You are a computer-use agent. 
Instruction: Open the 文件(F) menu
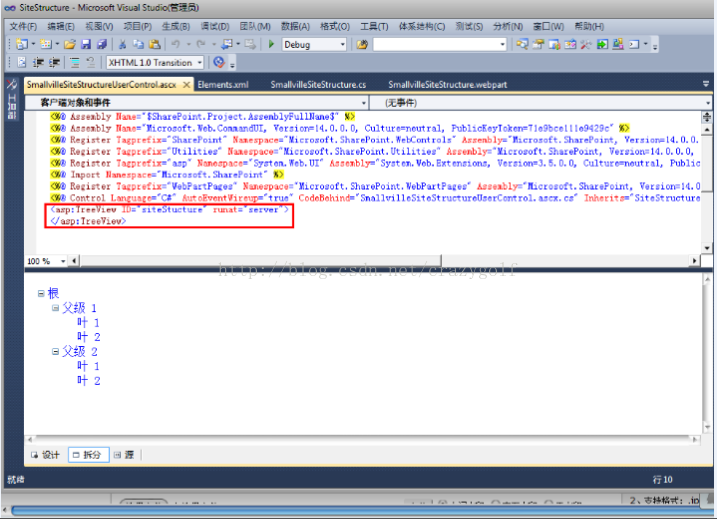[23, 27]
